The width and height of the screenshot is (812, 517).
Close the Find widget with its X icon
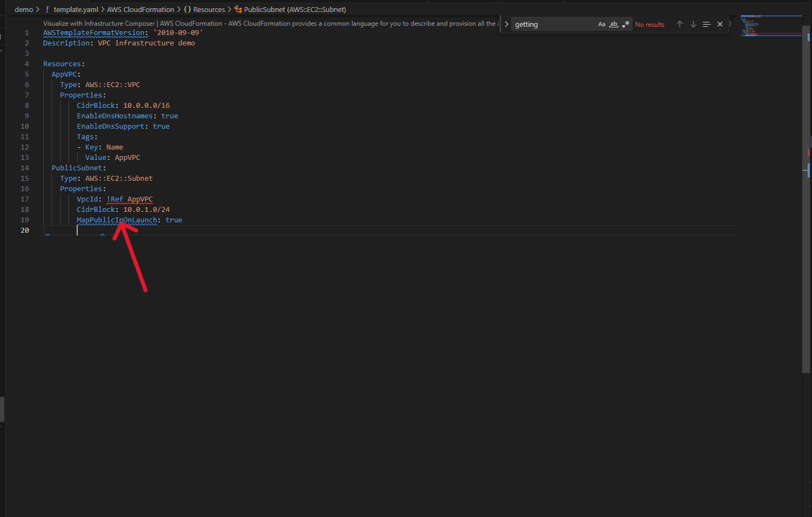pos(720,24)
